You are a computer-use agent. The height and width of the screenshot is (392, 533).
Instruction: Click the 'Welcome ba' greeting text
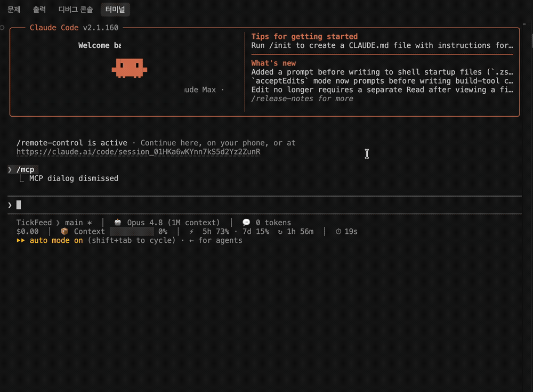(x=100, y=45)
